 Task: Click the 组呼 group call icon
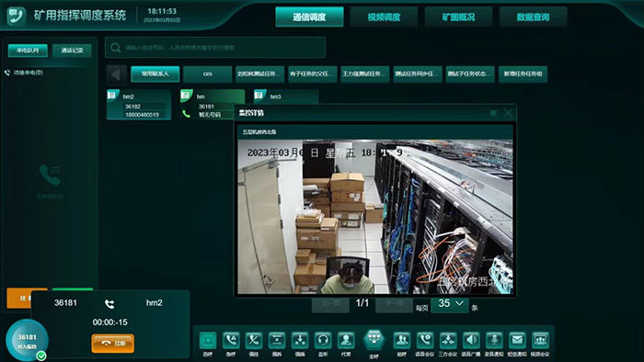[x=402, y=340]
